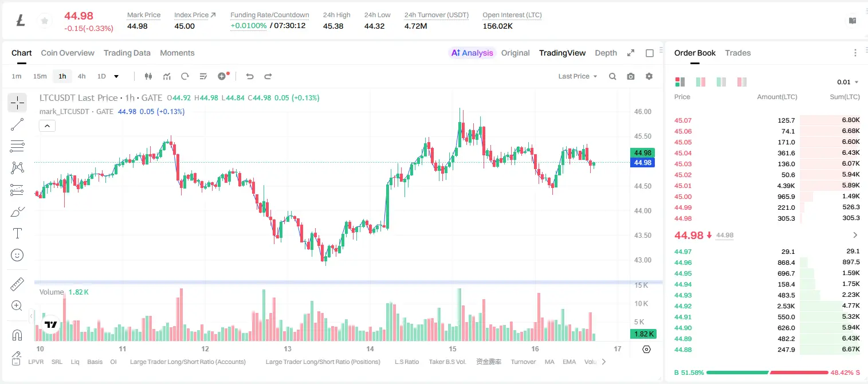Expand the timeframe interval dropdown arrow
Screen dimensions: 868x384
click(116, 76)
